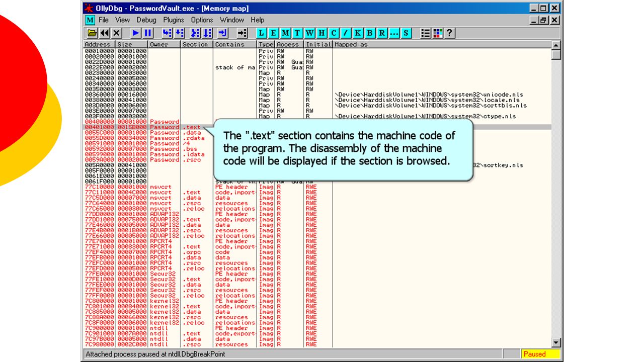Show Memory map with M button
Screen dimensions: 644x362
[x=285, y=33]
